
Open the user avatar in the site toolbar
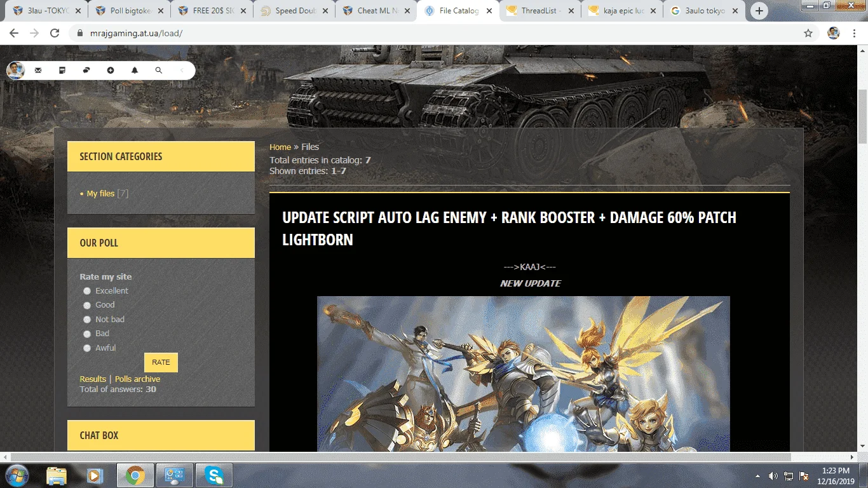coord(15,71)
